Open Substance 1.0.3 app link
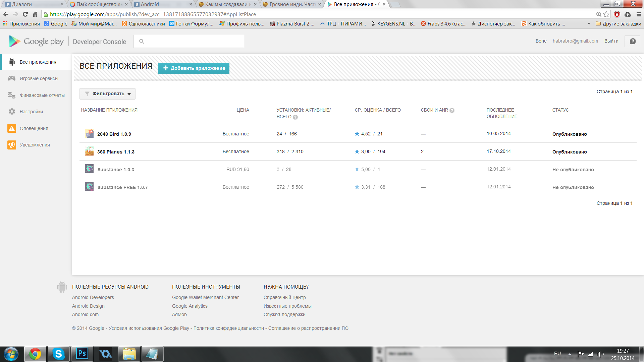Image resolution: width=644 pixels, height=362 pixels. pyautogui.click(x=116, y=170)
